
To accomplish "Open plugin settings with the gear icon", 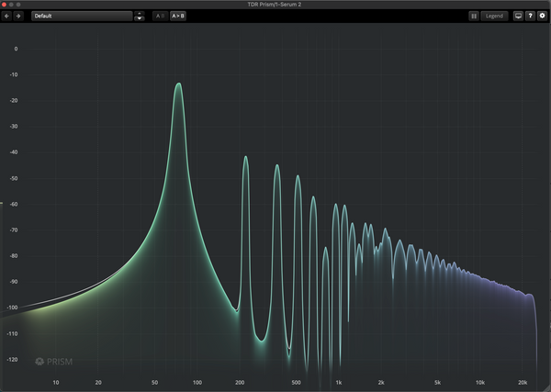I will pyautogui.click(x=542, y=16).
